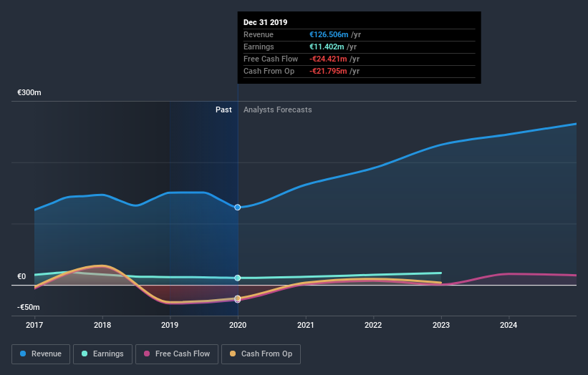This screenshot has height=375, width=588.
Task: Click the €11.402m earnings value
Action: (327, 47)
